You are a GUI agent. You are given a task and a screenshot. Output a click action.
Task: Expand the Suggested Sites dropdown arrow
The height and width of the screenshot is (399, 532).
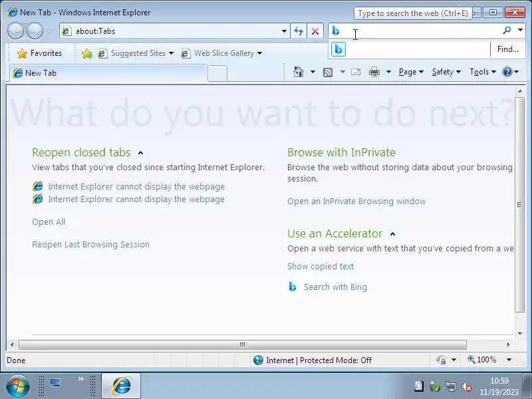172,53
